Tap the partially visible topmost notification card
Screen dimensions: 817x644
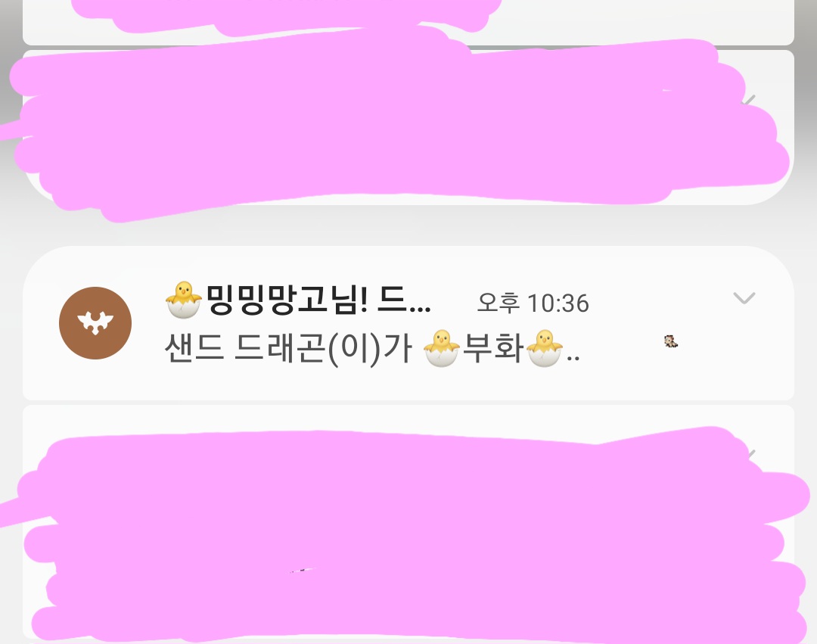408,23
